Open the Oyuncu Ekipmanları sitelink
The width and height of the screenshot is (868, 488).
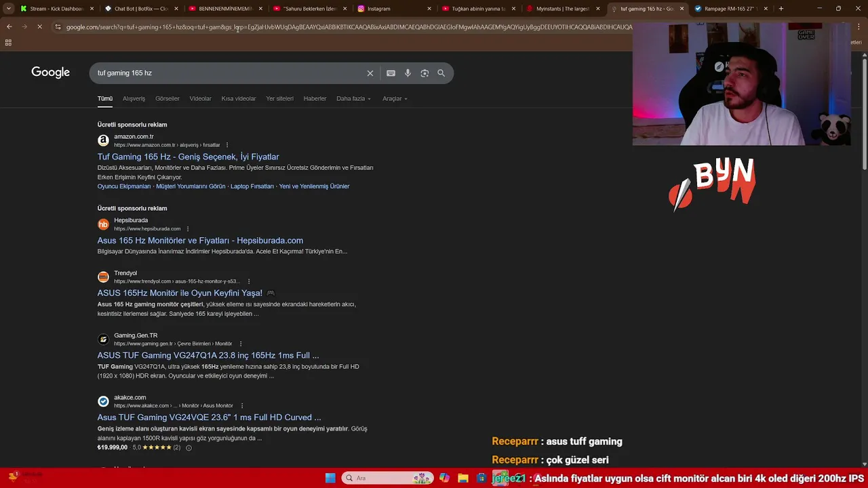tap(124, 186)
